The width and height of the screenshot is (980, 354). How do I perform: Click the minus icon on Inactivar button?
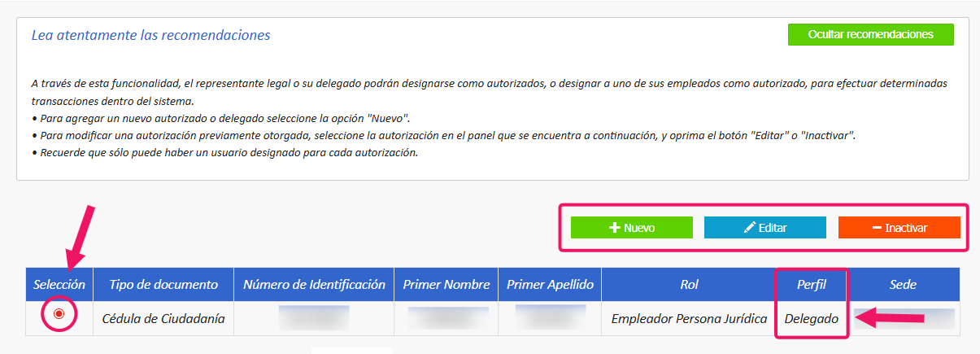click(x=877, y=228)
